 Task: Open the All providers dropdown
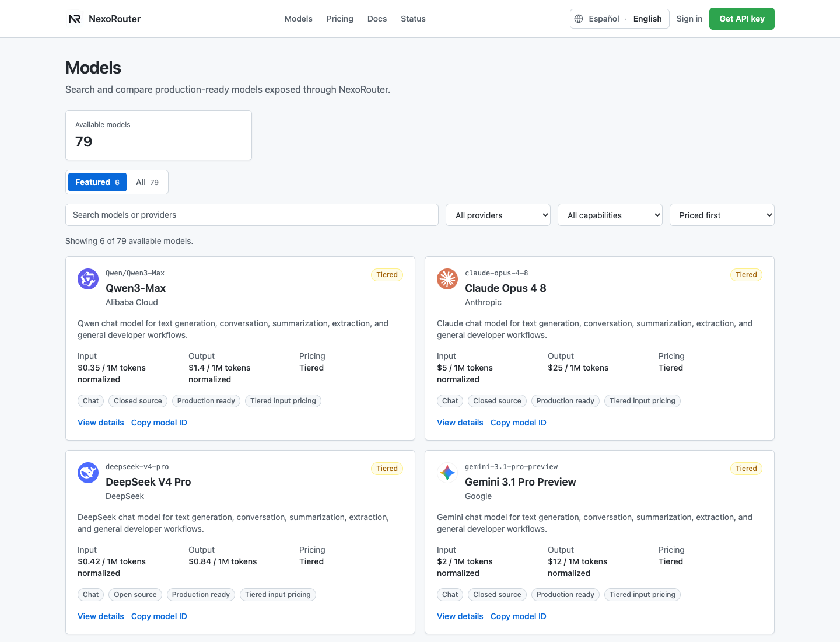pyautogui.click(x=498, y=215)
